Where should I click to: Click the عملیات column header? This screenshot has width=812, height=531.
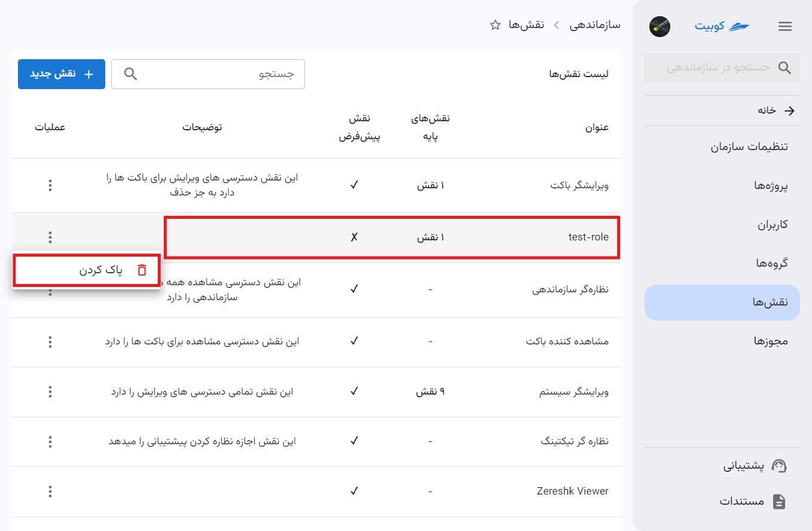50,127
